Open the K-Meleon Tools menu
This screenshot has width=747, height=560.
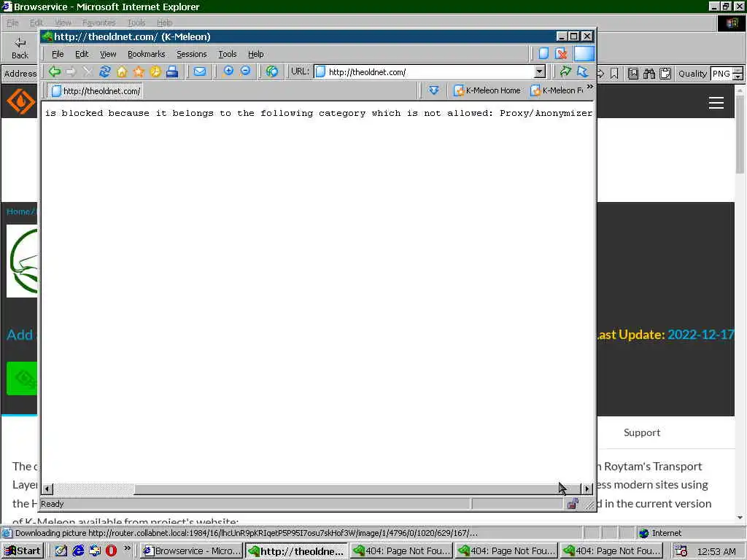pos(228,54)
